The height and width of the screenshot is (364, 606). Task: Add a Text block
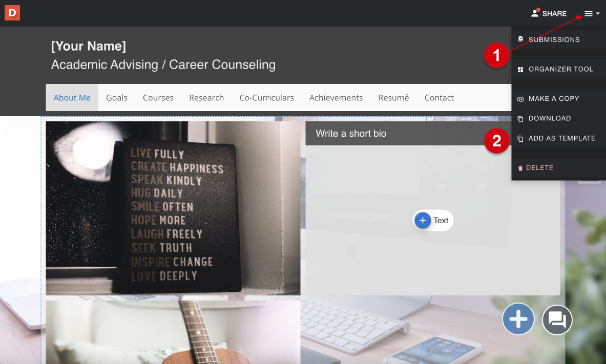pos(432,220)
